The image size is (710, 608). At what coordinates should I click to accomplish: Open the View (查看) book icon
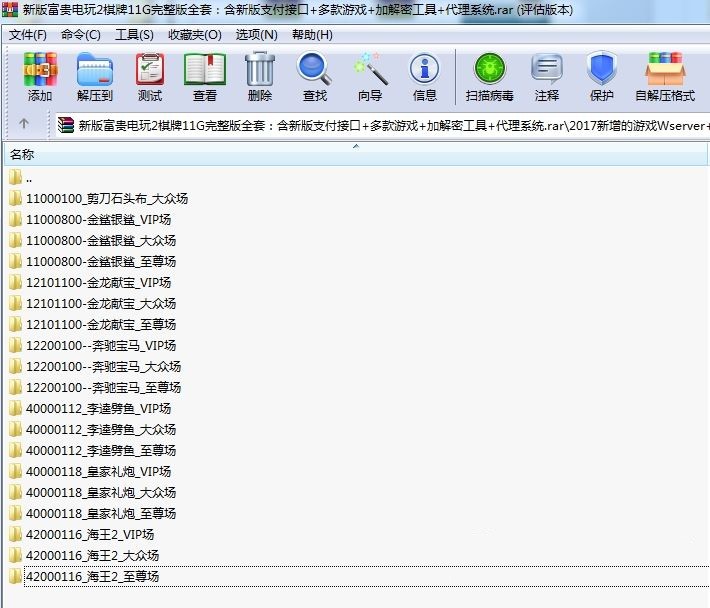(x=205, y=77)
